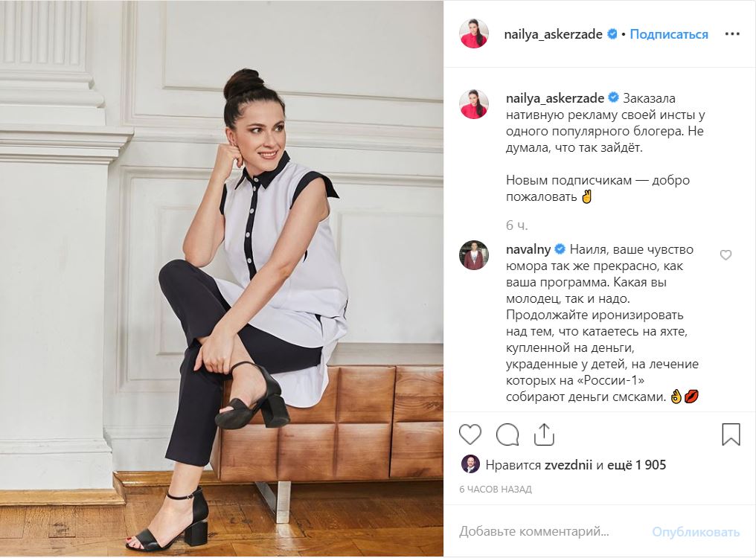This screenshot has width=756, height=558.
Task: Open comments via speech bubble icon
Action: pos(507,434)
